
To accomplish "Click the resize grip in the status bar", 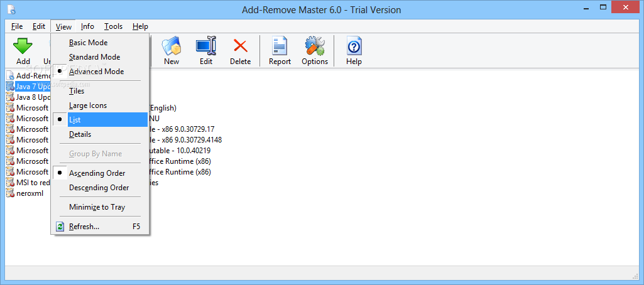I will click(x=636, y=276).
